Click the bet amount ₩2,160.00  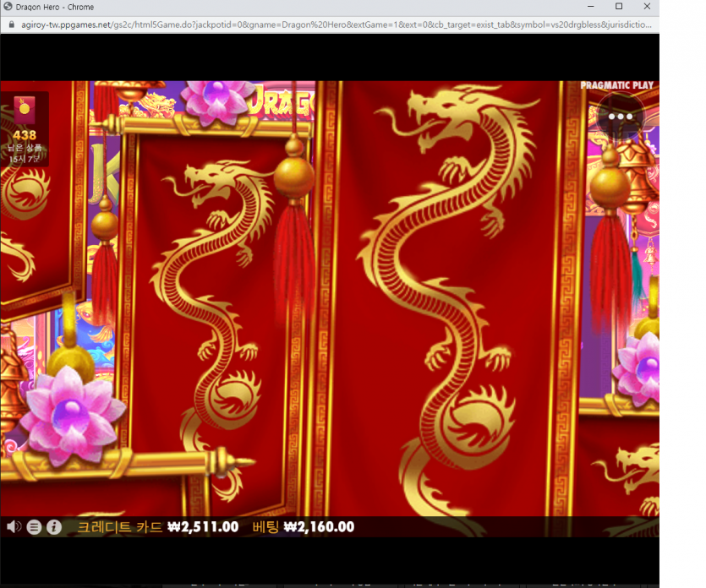click(319, 527)
